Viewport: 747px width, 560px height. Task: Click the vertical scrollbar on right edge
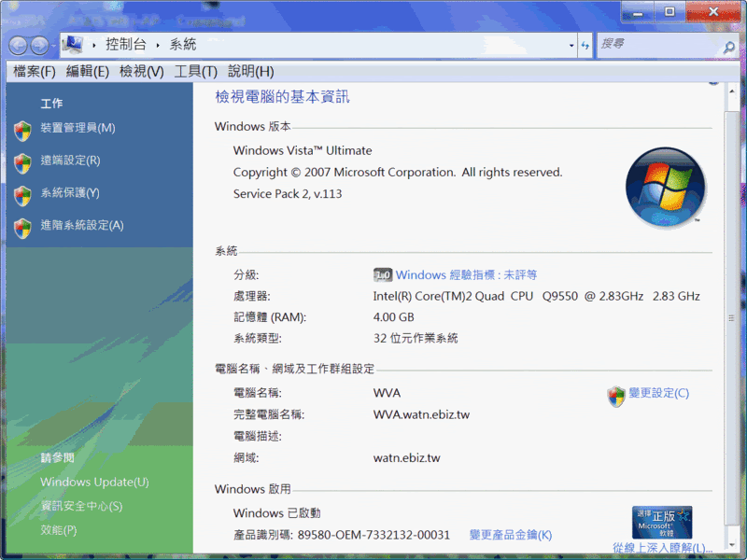732,317
